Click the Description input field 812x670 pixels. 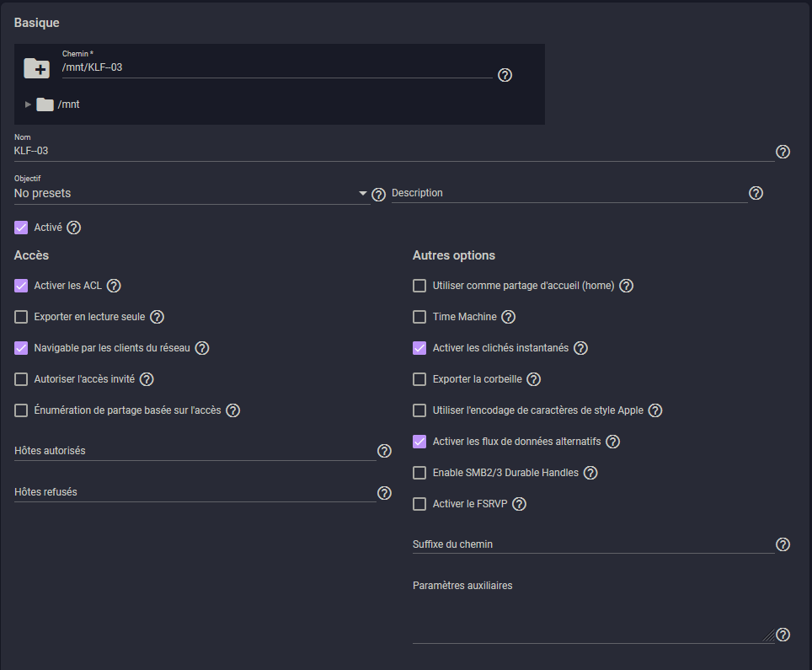pos(569,193)
